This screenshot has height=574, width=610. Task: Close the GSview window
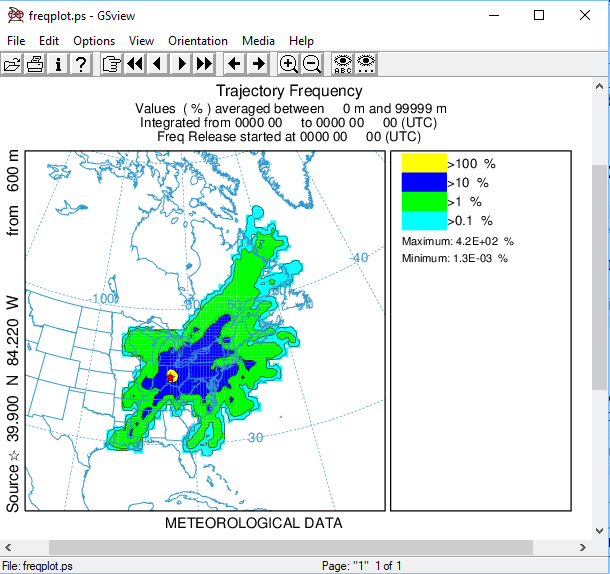[585, 15]
